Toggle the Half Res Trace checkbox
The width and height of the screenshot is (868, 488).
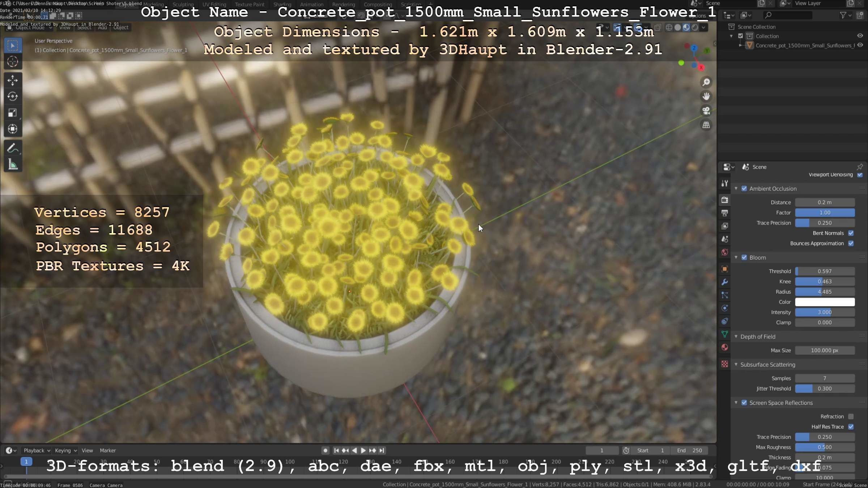point(851,427)
